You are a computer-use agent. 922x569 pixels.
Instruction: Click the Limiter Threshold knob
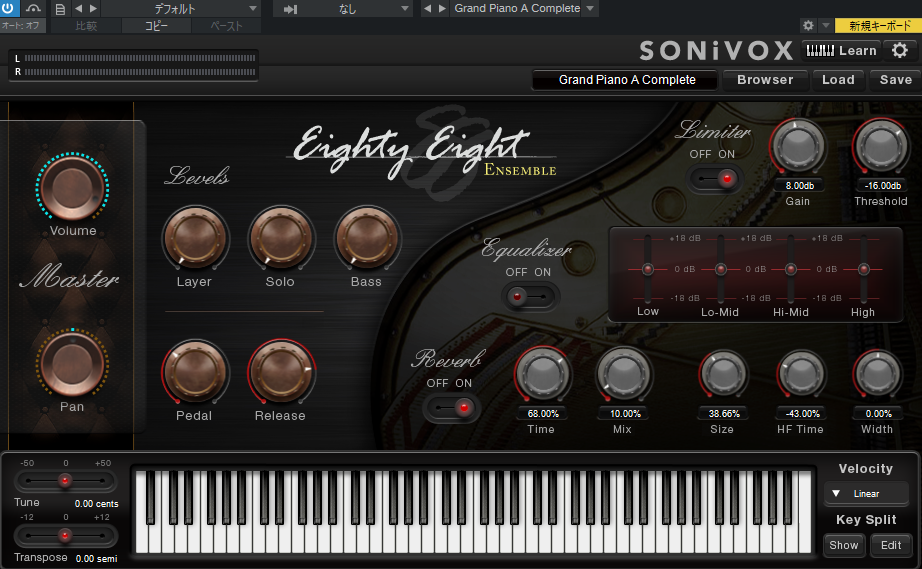881,146
